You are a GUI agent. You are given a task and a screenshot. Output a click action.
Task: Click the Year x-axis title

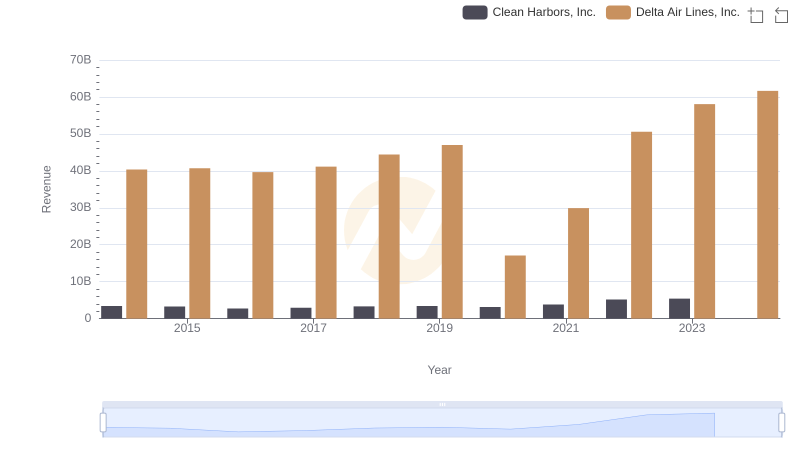pyautogui.click(x=440, y=370)
